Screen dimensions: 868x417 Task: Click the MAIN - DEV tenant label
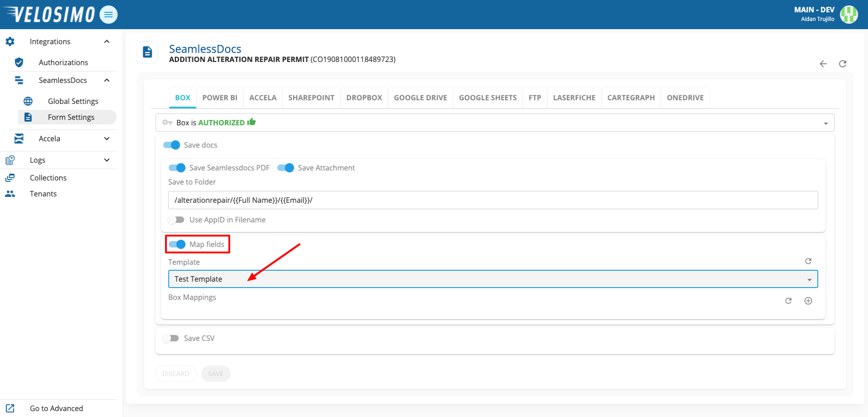pyautogui.click(x=814, y=10)
